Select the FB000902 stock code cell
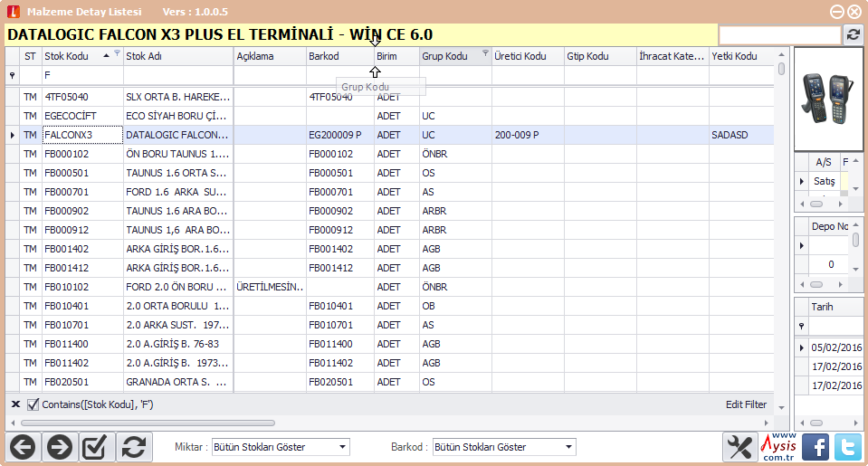 point(82,211)
